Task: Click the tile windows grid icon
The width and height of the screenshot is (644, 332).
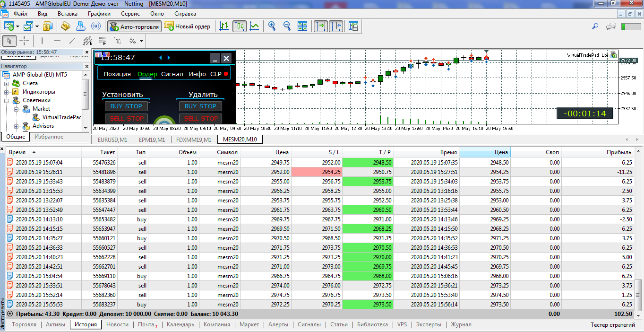Action: pyautogui.click(x=302, y=26)
